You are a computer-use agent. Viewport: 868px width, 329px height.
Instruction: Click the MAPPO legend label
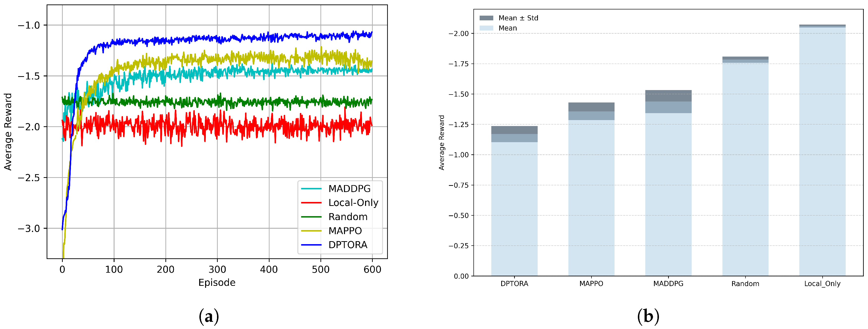(x=345, y=230)
